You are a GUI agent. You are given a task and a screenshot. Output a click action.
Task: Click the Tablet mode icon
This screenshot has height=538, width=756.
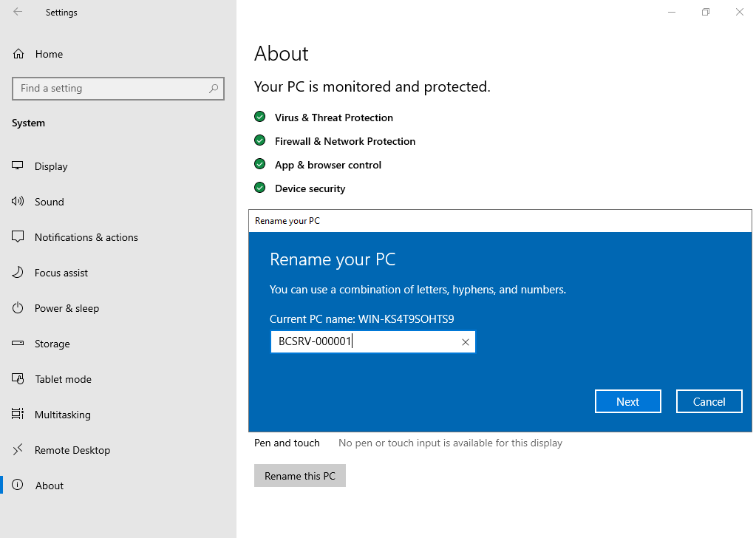17,379
